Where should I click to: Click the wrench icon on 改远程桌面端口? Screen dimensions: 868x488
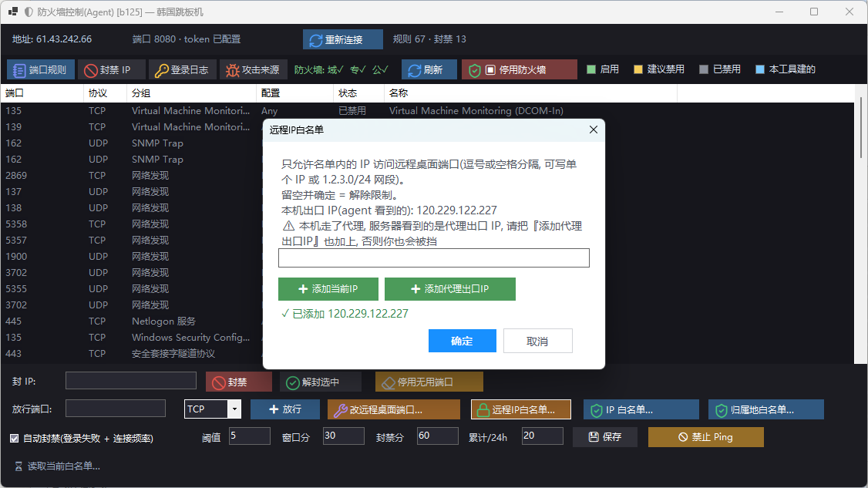pyautogui.click(x=341, y=410)
